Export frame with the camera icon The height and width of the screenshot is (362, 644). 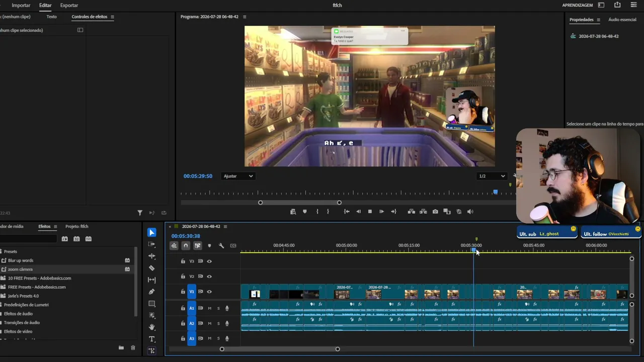(435, 212)
